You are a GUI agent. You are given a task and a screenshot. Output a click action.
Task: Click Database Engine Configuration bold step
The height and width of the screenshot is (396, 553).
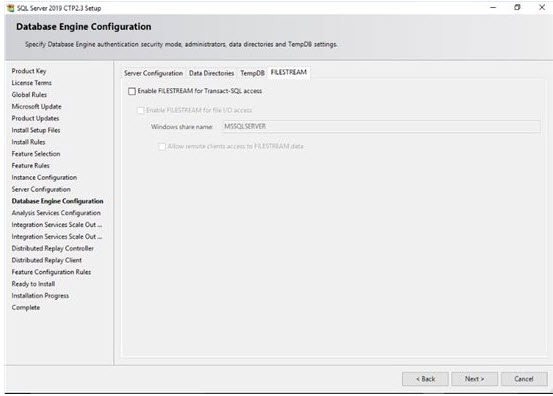[57, 201]
